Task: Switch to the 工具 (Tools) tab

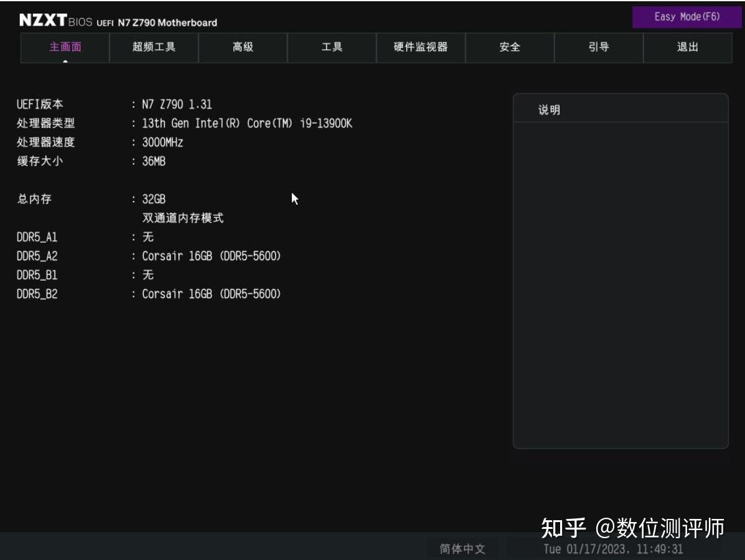Action: (x=331, y=47)
